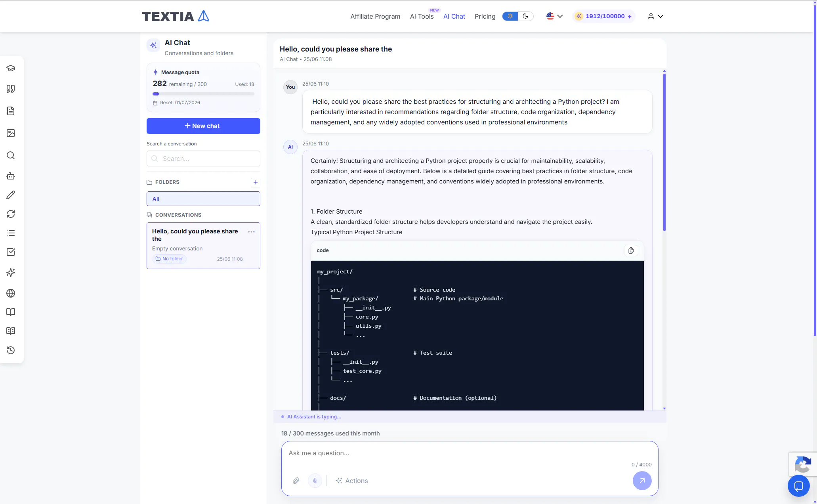Start a New chat
The width and height of the screenshot is (817, 504).
pos(203,126)
